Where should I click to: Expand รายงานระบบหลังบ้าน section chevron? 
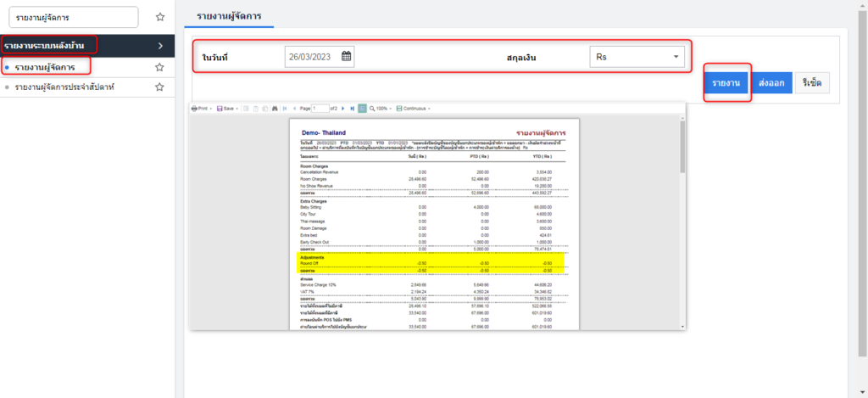tap(160, 46)
